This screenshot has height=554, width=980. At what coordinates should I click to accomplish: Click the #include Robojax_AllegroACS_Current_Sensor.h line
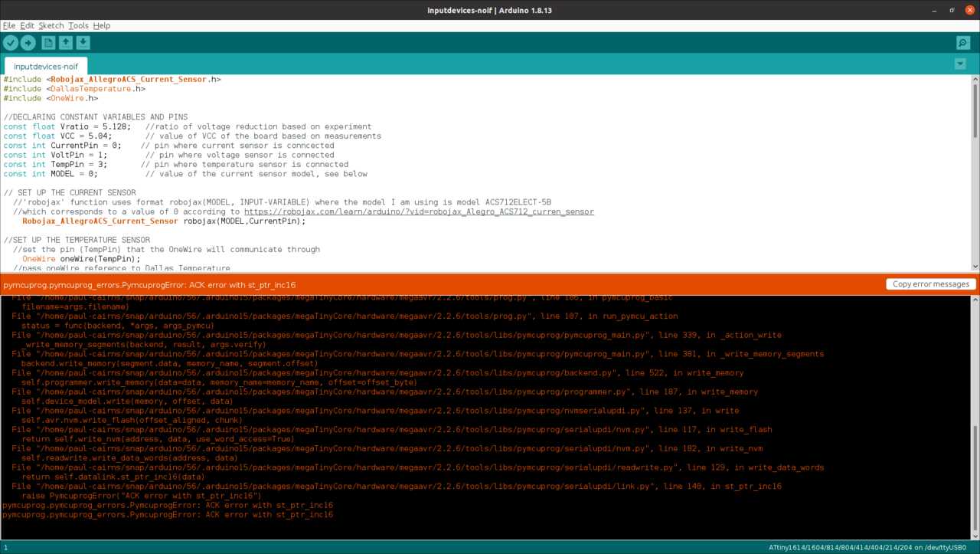tap(113, 79)
